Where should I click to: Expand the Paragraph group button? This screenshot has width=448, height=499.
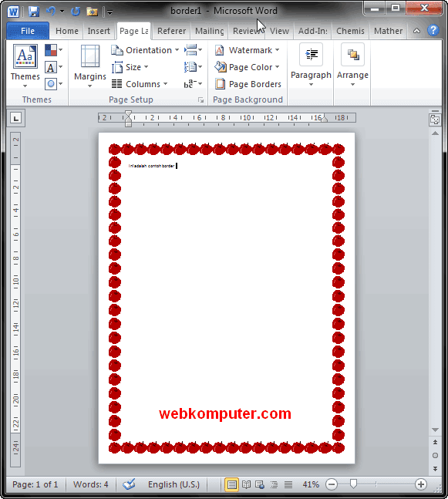(x=311, y=66)
